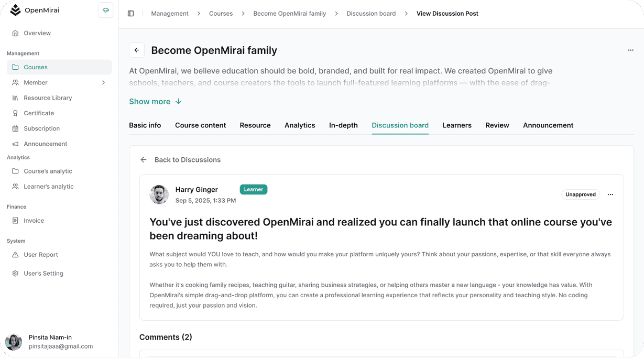Click the User Report warning icon

[15, 255]
